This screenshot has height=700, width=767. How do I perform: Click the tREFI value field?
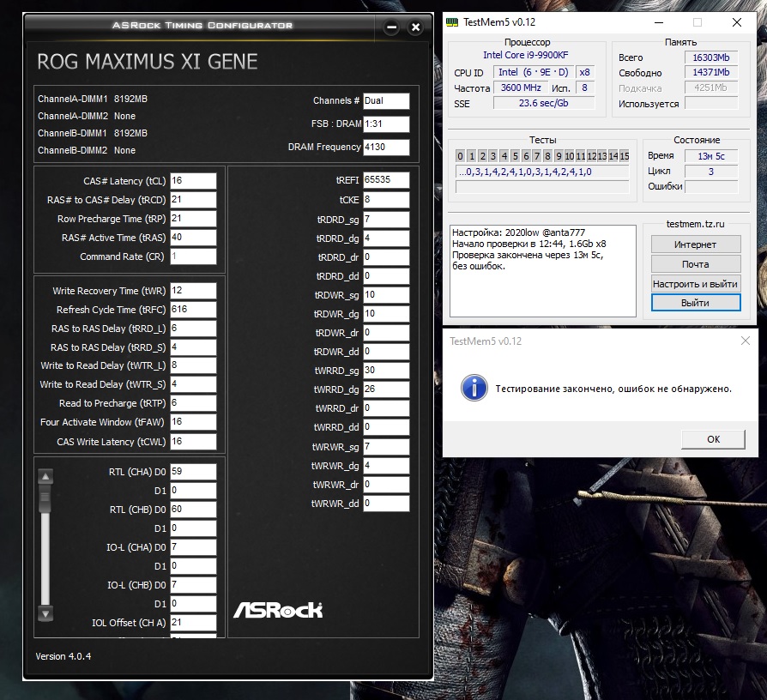click(386, 180)
